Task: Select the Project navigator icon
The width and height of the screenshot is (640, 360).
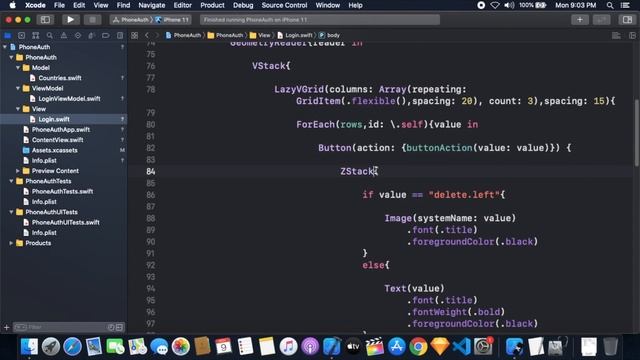Action: coord(7,36)
